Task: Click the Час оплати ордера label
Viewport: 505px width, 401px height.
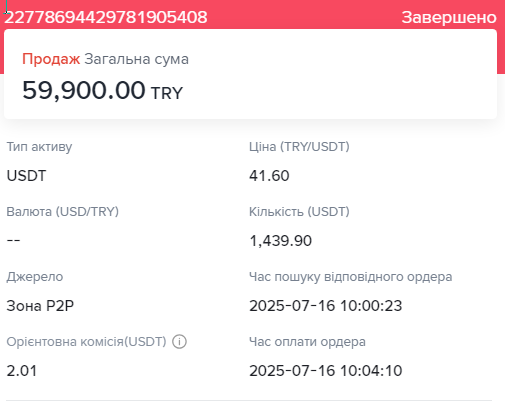Action: 307,342
